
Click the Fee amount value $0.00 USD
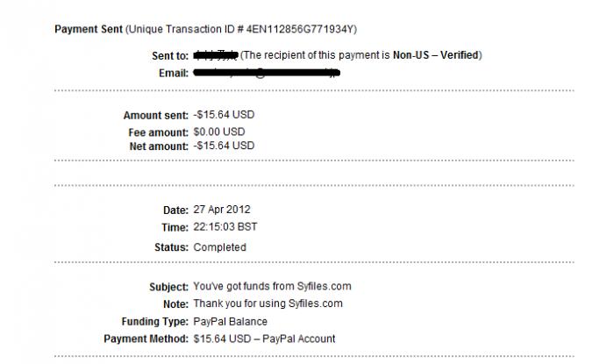click(222, 131)
